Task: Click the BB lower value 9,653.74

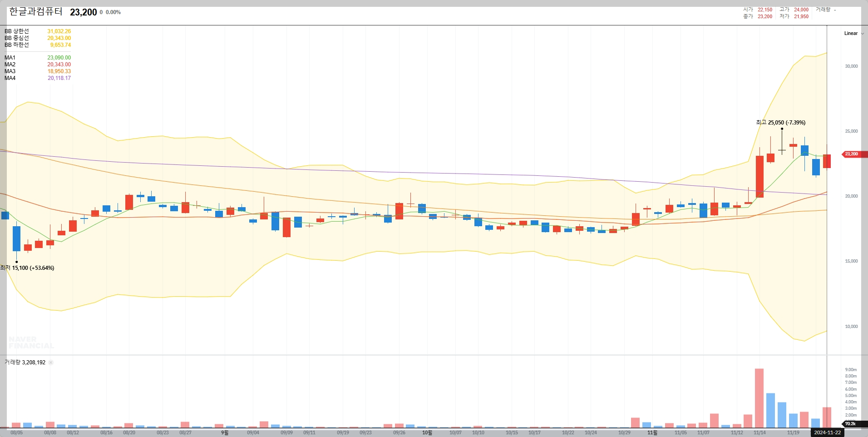Action: coord(60,45)
